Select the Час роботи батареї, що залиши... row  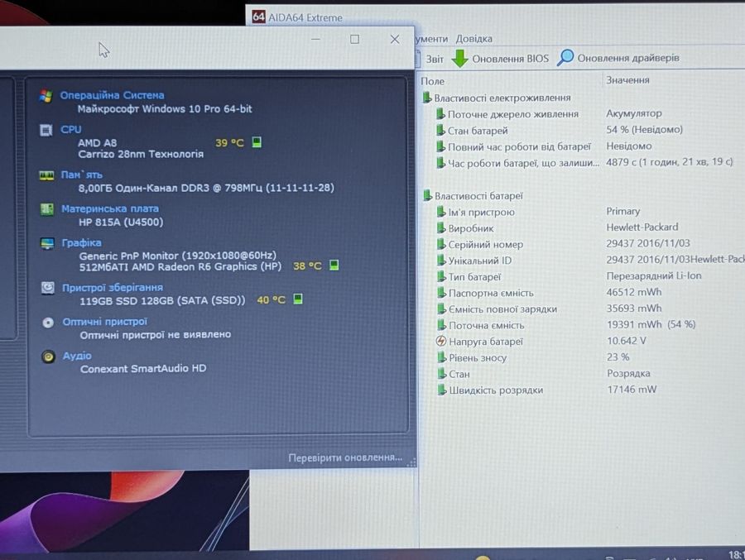[x=585, y=162]
